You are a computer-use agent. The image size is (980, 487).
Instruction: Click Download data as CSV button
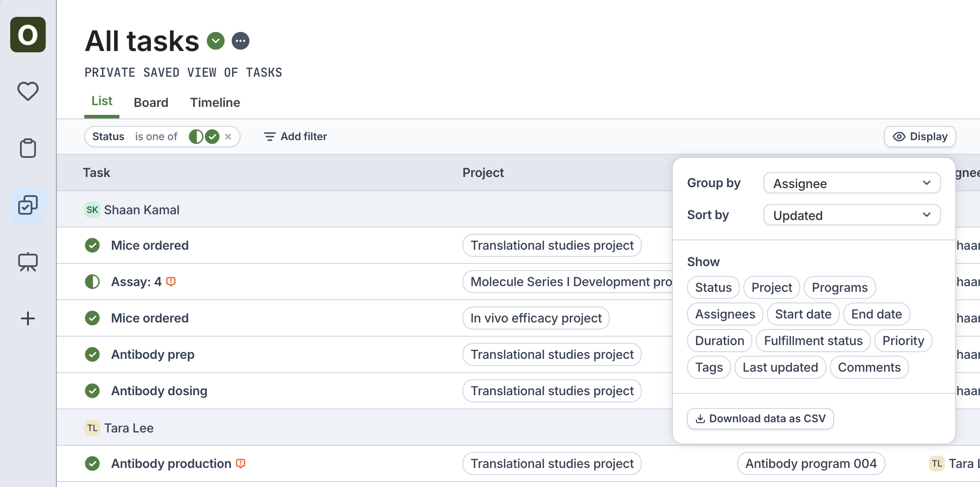pyautogui.click(x=760, y=419)
